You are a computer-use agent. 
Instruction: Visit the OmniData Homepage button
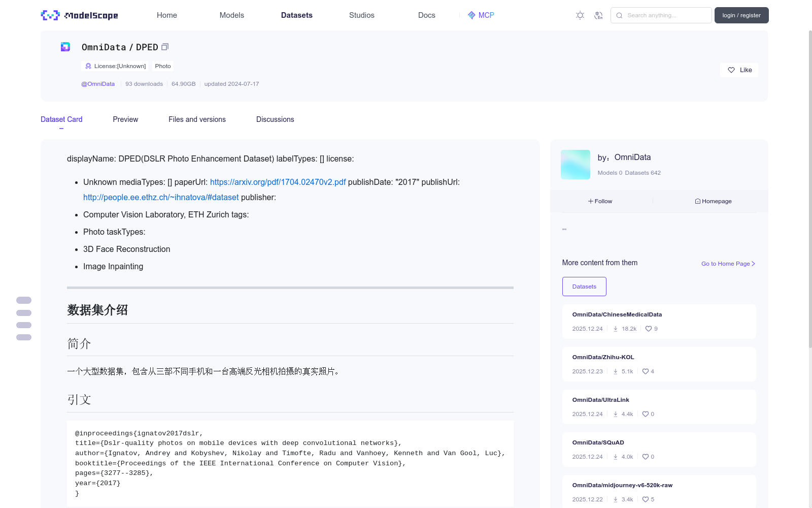pos(714,201)
